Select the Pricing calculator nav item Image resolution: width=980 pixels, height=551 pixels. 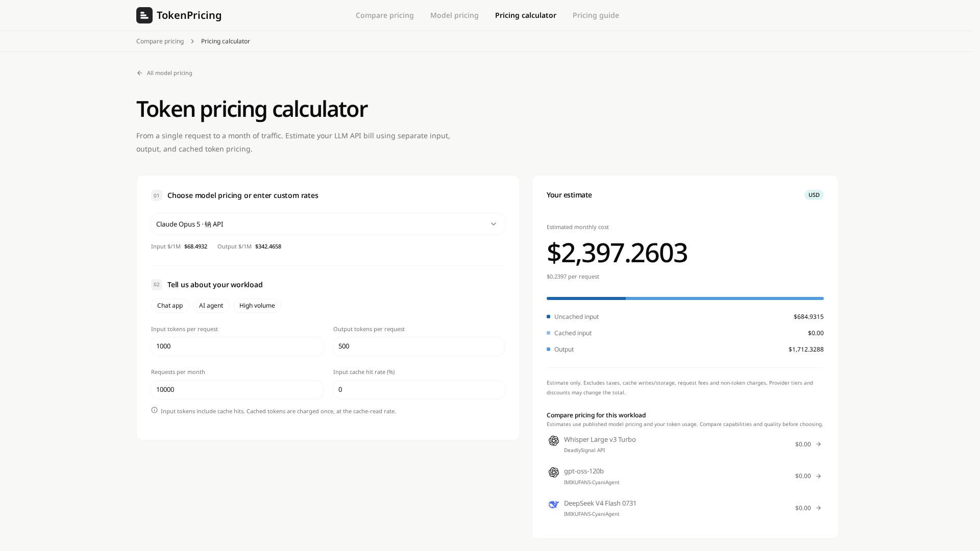(x=526, y=15)
